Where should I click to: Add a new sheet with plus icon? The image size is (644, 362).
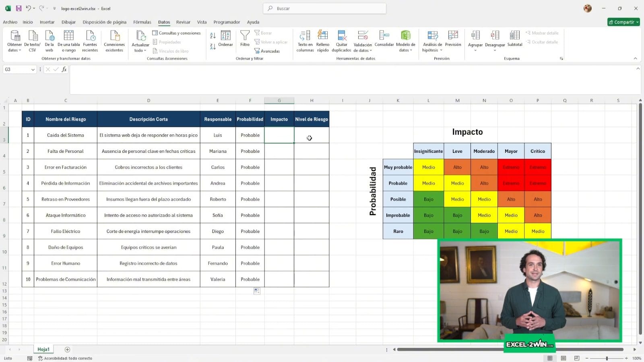[67, 350]
